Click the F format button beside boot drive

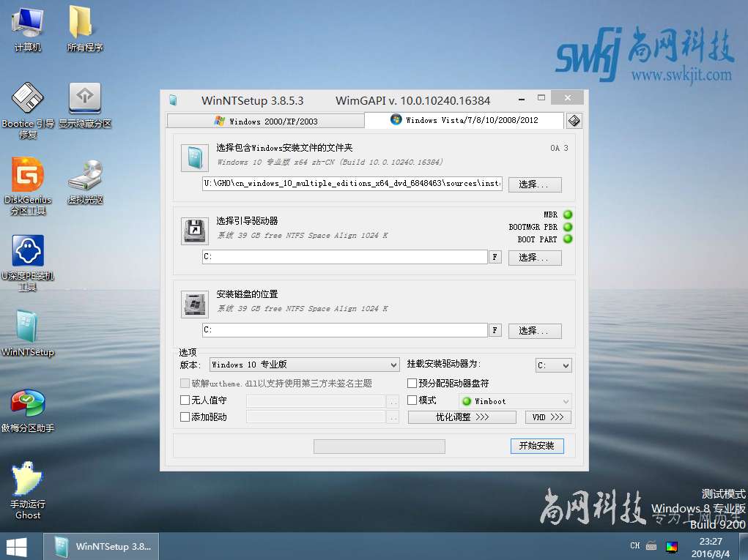(496, 257)
